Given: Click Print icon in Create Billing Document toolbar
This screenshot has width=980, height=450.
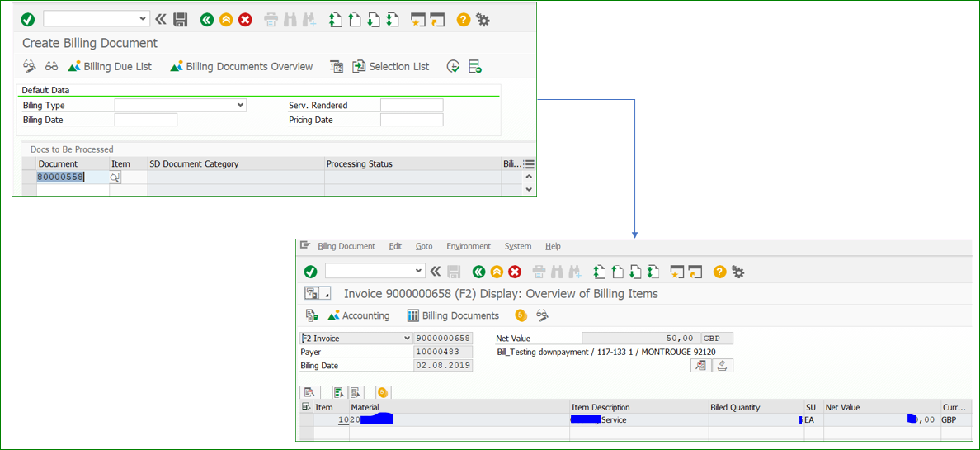Looking at the screenshot, I should pyautogui.click(x=271, y=19).
